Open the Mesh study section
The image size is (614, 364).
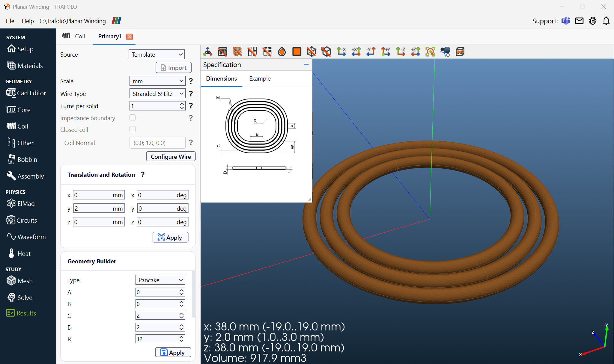(20, 281)
